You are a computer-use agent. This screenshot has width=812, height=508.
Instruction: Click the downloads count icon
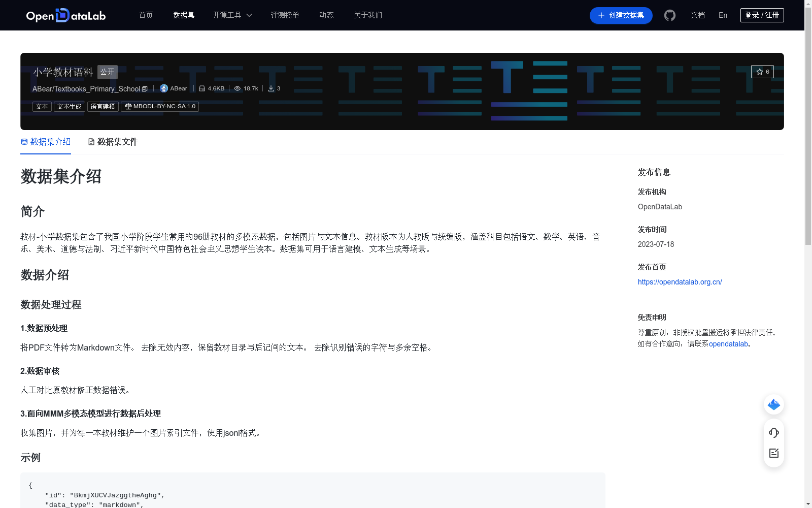pyautogui.click(x=271, y=88)
